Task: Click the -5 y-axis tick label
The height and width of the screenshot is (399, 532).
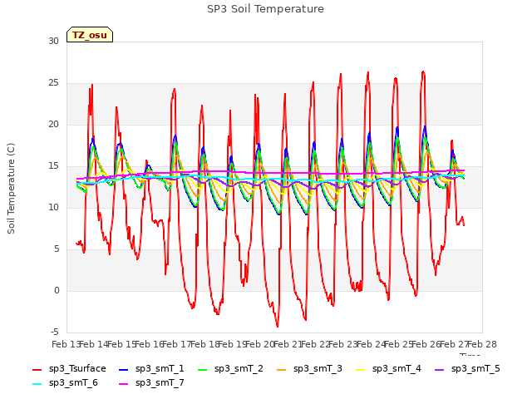Action: pos(55,332)
